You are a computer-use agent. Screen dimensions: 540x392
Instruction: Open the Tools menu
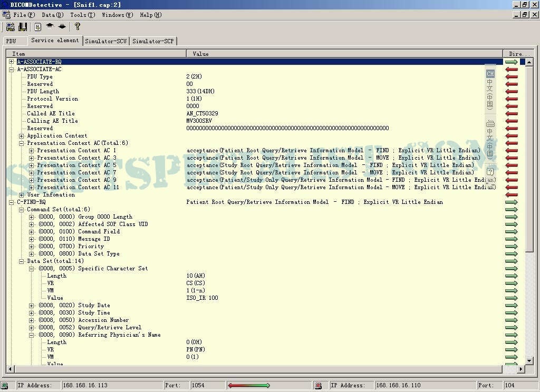(x=82, y=15)
